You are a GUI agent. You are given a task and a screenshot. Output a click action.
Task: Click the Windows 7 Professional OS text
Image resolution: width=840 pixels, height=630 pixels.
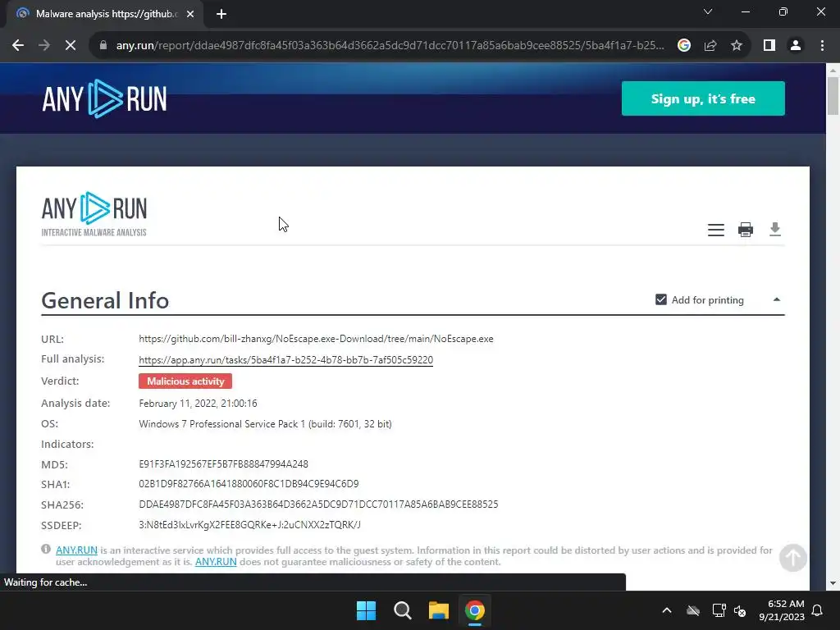265,424
